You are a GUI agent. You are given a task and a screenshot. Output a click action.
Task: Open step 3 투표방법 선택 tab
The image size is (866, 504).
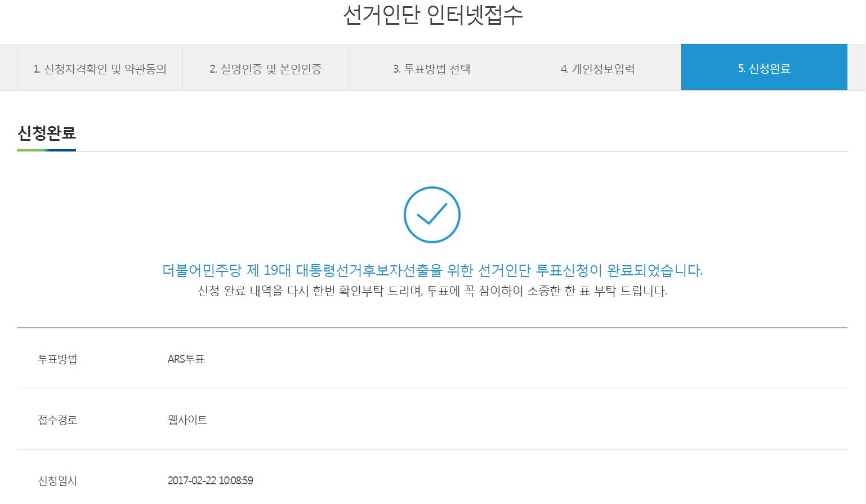[432, 69]
